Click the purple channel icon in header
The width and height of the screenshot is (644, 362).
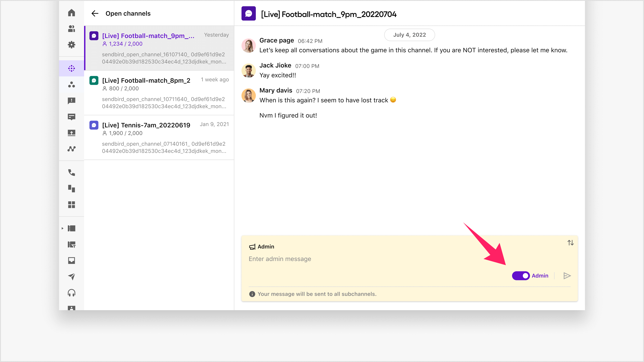pyautogui.click(x=249, y=14)
